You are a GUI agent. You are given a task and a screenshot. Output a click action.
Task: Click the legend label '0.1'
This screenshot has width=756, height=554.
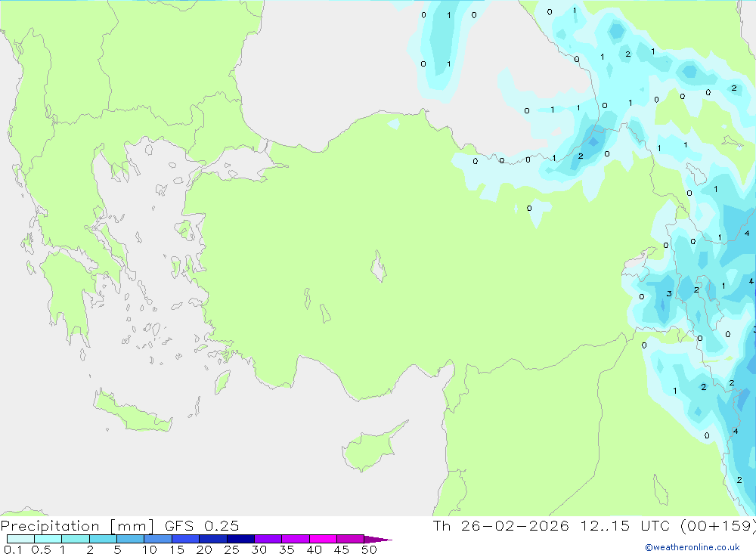13,549
